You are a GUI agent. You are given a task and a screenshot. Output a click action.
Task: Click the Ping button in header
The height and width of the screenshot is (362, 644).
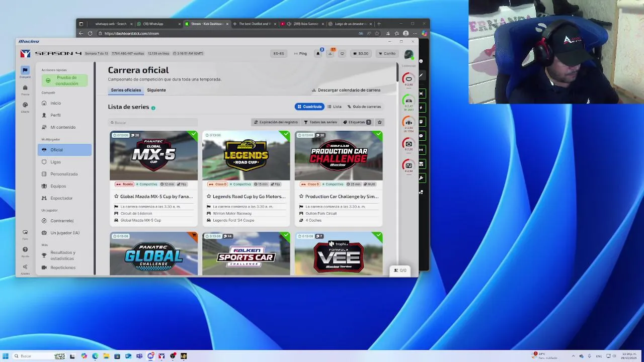coord(301,53)
